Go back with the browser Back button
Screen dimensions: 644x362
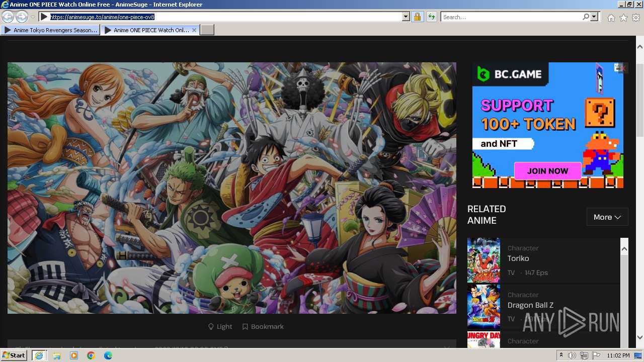8,17
